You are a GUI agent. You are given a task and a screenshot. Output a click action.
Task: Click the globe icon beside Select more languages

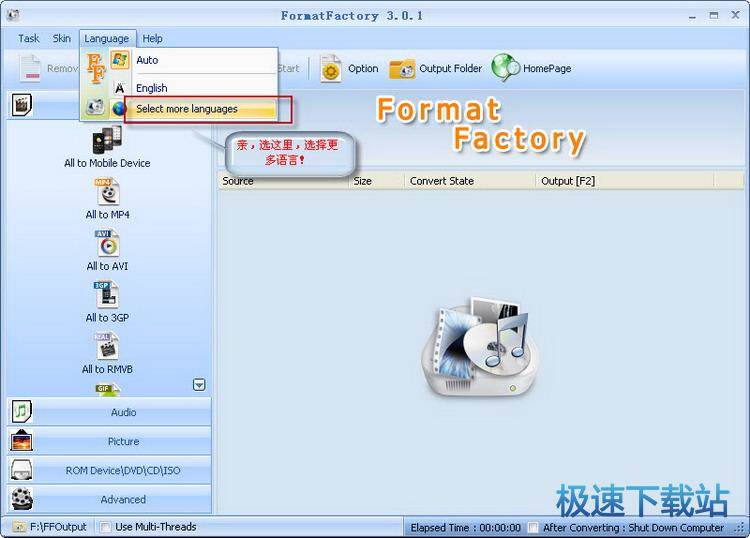tap(119, 109)
